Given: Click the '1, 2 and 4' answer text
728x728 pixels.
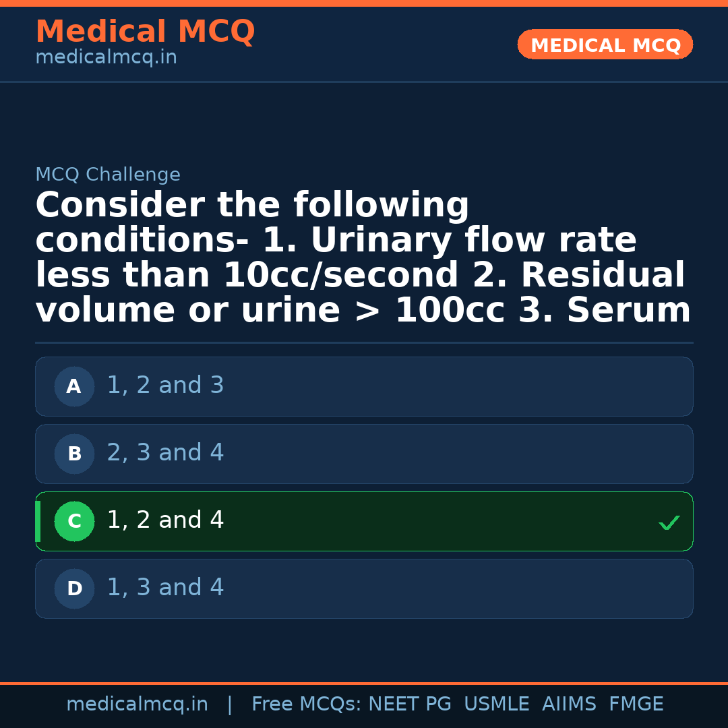Looking at the screenshot, I should click(165, 520).
